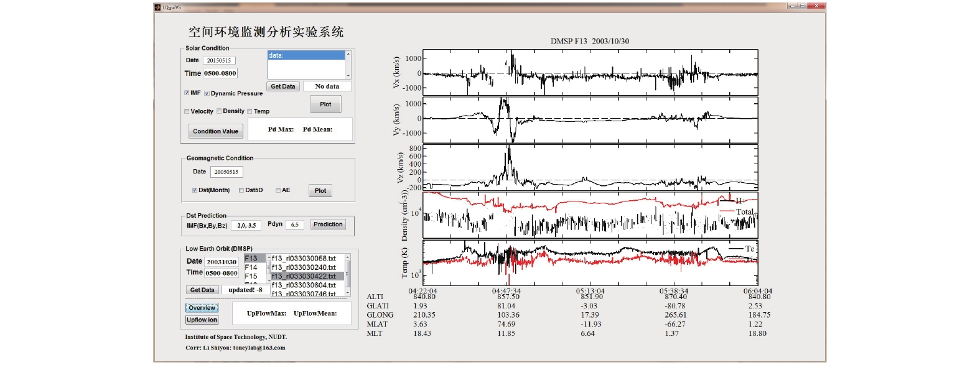This screenshot has height=365, width=980.
Task: Uncheck the Dynamic Pressure checkbox
Action: tap(207, 93)
